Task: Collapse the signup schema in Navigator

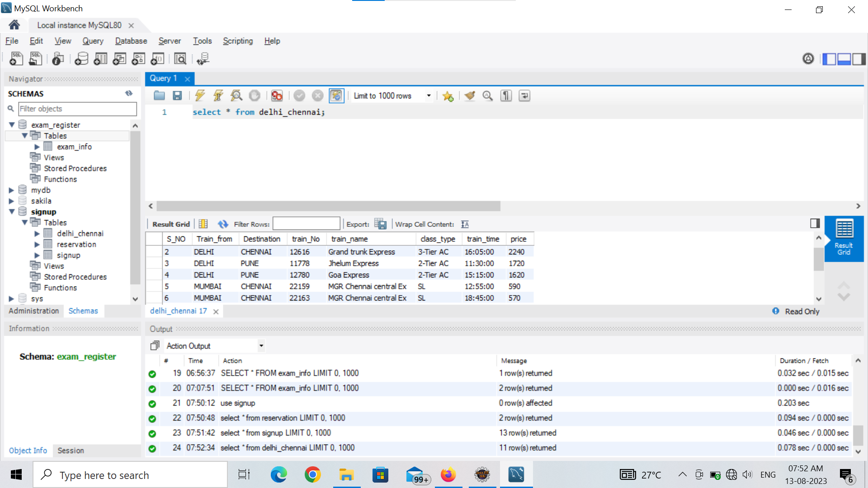Action: pyautogui.click(x=11, y=211)
